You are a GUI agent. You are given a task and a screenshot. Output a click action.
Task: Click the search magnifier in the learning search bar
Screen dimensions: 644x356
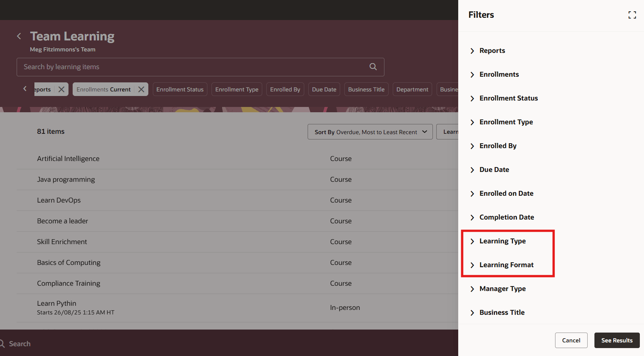tap(373, 67)
